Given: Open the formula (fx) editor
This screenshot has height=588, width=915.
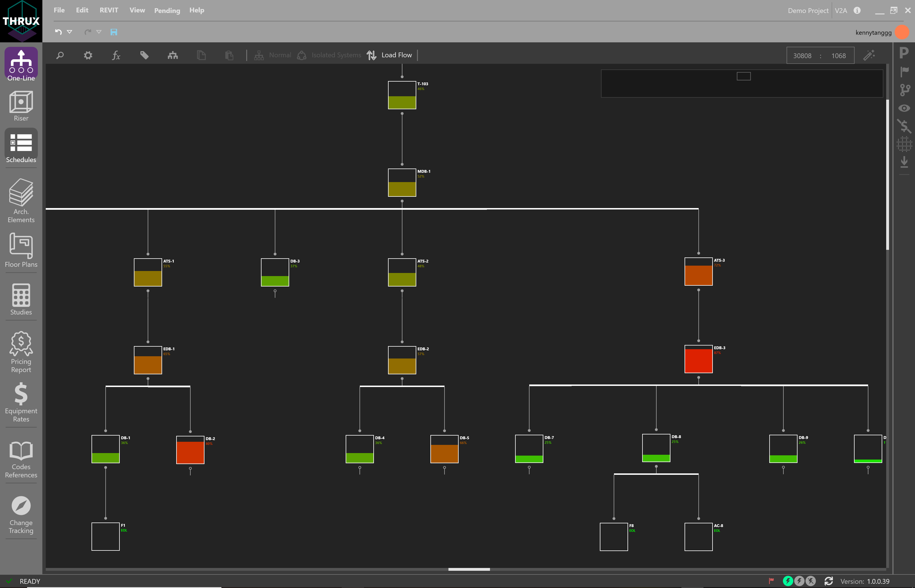Looking at the screenshot, I should coord(116,55).
